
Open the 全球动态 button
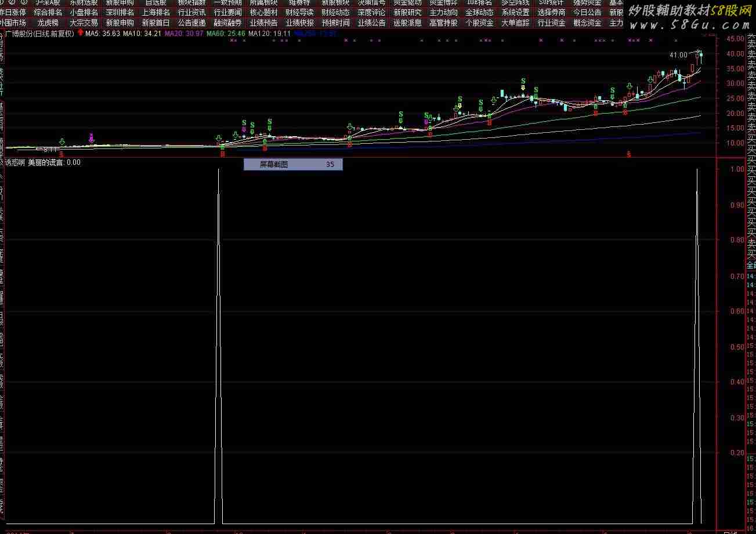pos(480,12)
